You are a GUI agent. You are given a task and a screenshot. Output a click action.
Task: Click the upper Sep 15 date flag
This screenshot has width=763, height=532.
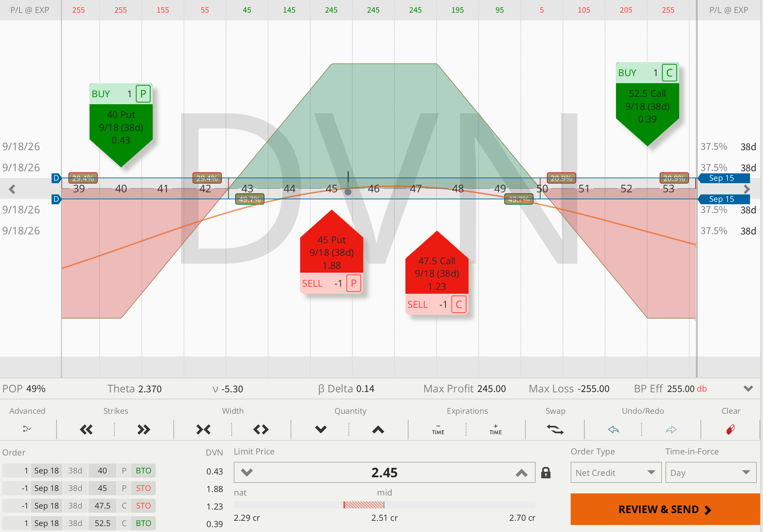(724, 178)
